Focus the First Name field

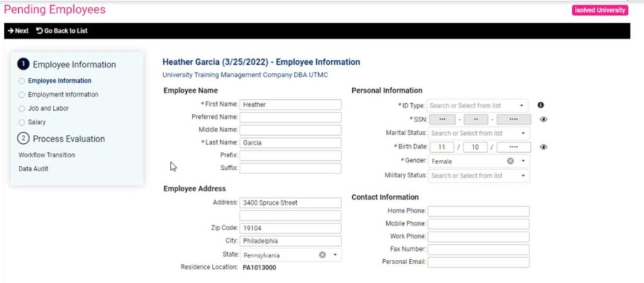pos(291,105)
